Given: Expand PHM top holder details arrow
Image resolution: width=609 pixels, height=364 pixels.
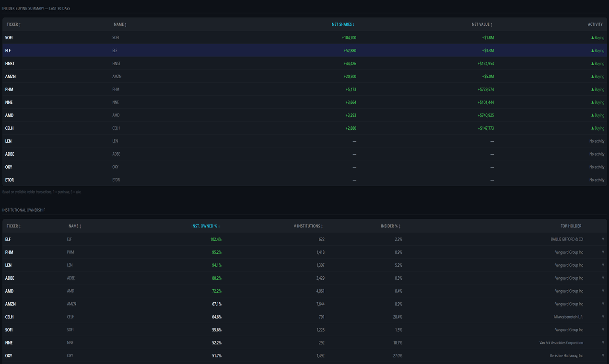Looking at the screenshot, I should (603, 252).
